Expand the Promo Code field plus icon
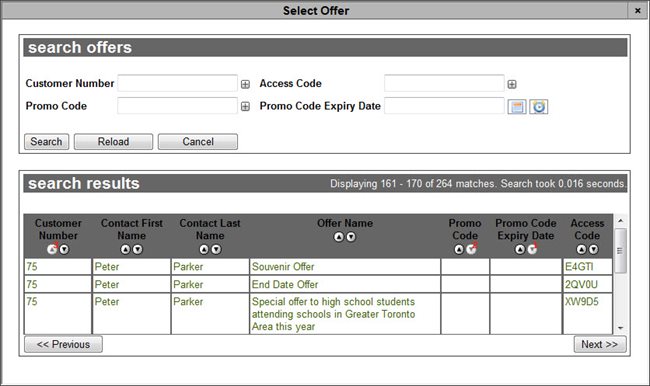The image size is (650, 386). (x=245, y=107)
